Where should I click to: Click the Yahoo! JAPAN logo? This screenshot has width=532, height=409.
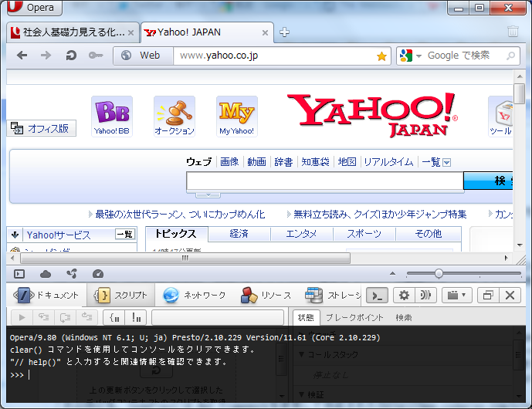[372, 115]
